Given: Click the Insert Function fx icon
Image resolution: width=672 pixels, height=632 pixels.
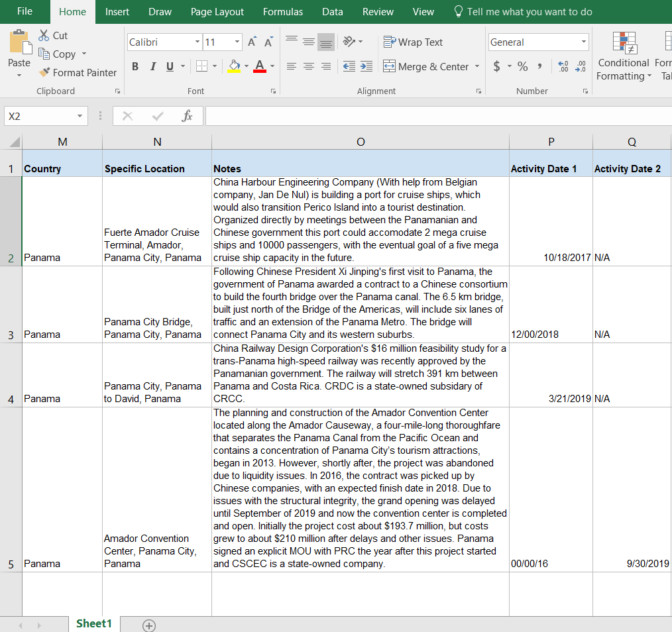Looking at the screenshot, I should point(188,116).
